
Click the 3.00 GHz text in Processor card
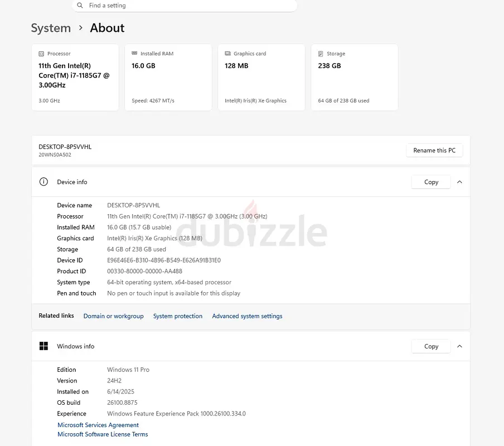49,100
